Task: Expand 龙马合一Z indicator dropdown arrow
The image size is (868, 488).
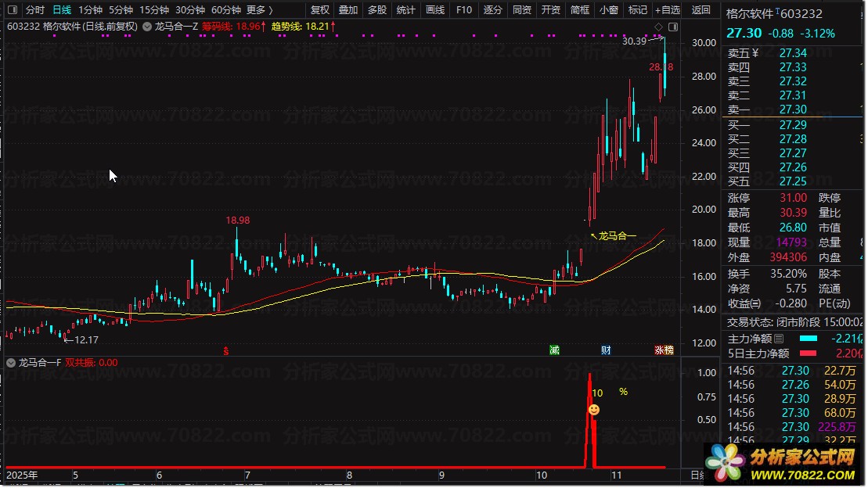Action: [x=147, y=27]
